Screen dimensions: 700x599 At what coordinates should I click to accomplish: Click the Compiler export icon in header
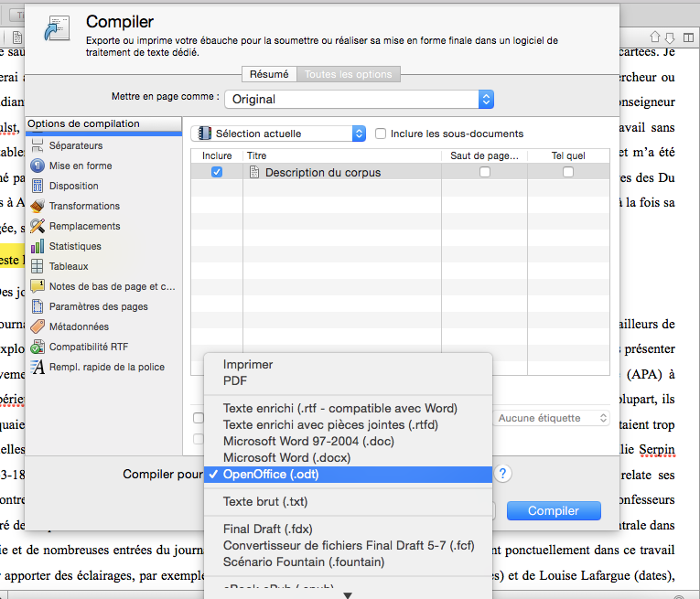(x=57, y=28)
